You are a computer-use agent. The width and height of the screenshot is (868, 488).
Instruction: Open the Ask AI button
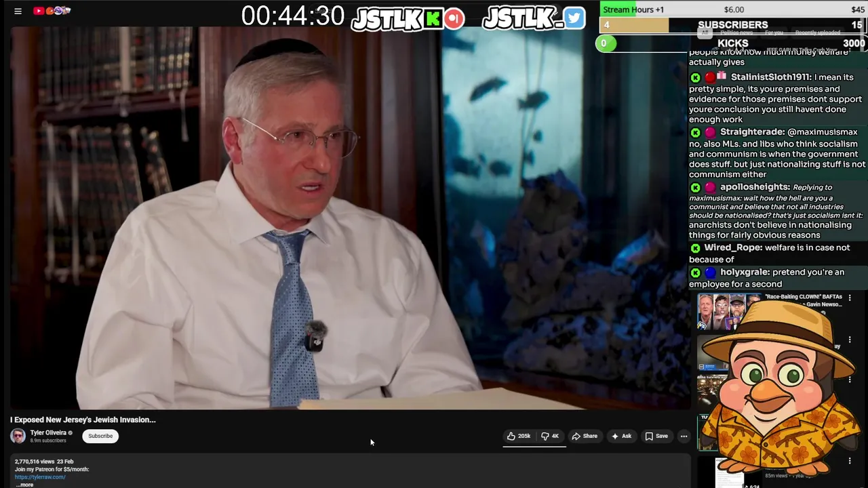coord(621,436)
